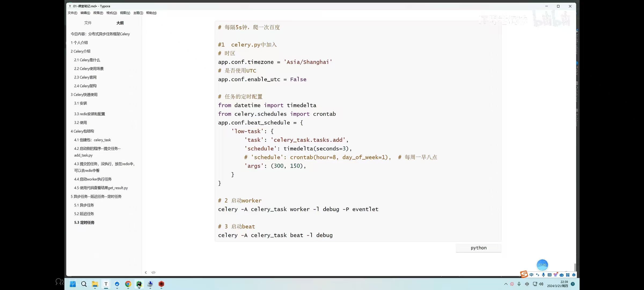Screen dimensions: 644x290
Task: Click Sogou IME voice input microphone
Action: pyautogui.click(x=543, y=275)
